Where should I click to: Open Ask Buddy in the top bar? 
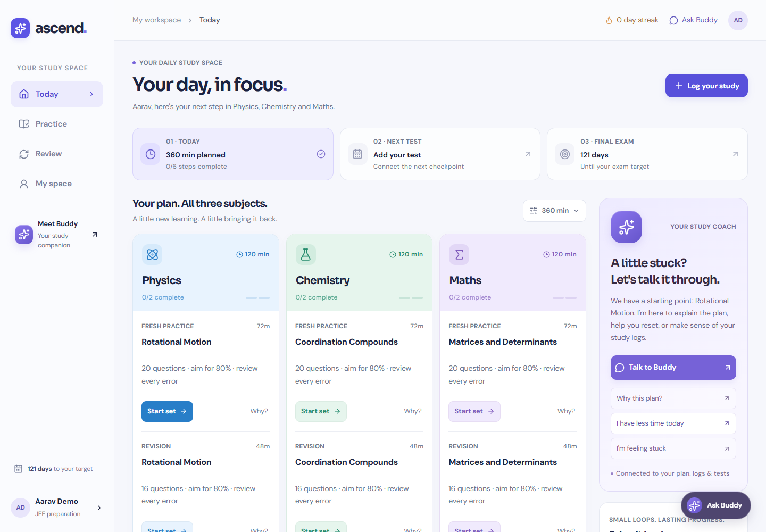(x=693, y=20)
